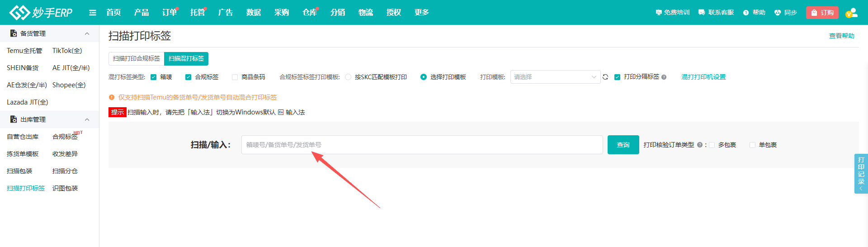868x247 pixels.
Task: Open 联系客服 chat
Action: [716, 13]
